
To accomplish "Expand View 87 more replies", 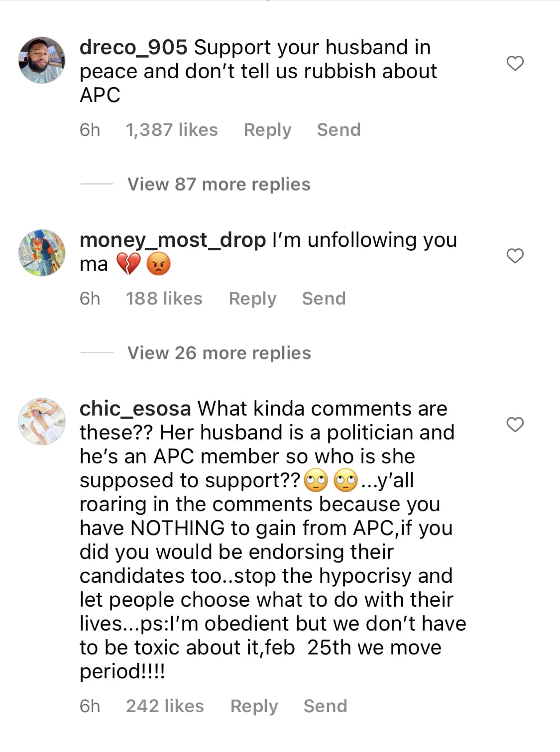I will point(219,184).
